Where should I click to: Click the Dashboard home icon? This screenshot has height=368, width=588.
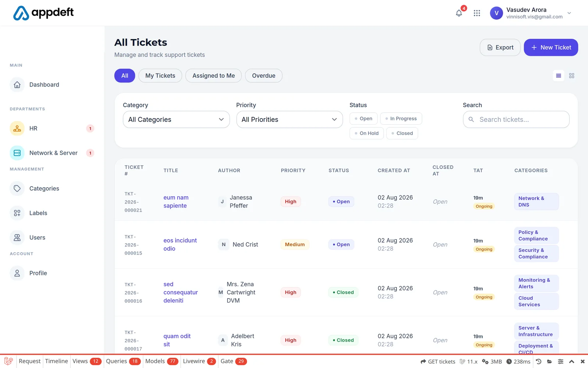point(17,85)
